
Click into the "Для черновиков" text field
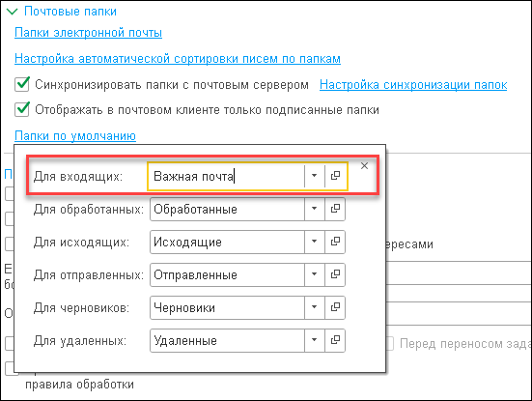(x=227, y=307)
